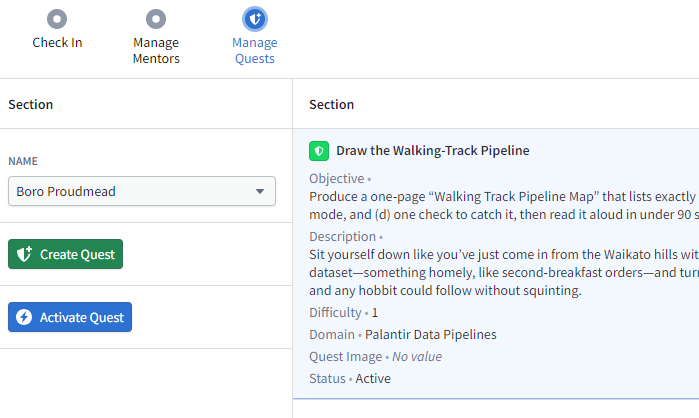Go to the Check In label
The height and width of the screenshot is (418, 699).
pos(57,43)
